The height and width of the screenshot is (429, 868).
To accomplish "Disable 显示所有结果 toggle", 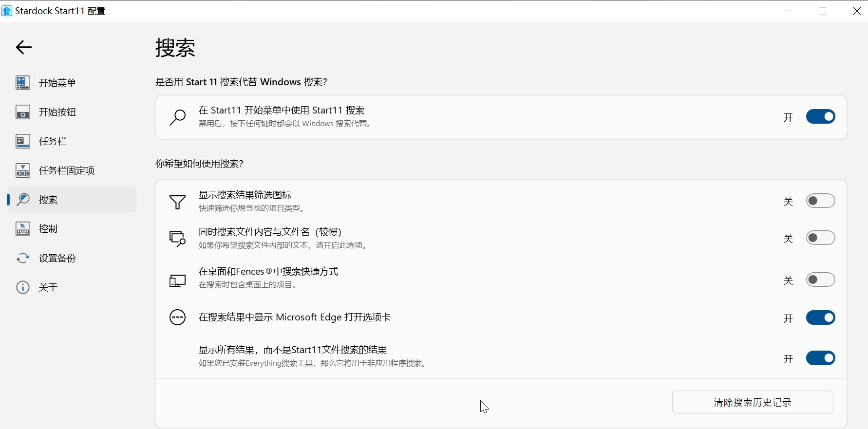I will (821, 358).
